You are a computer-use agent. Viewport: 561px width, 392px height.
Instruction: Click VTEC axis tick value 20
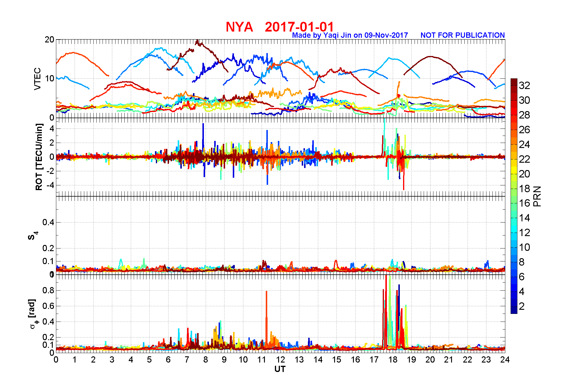49,39
